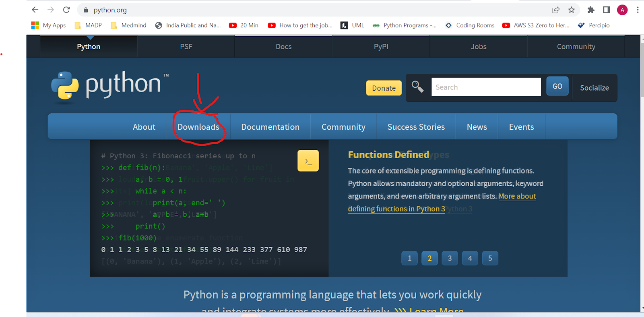Screen dimensions: 644x317
Task: Show slide 2 of the code carousel
Action: click(x=430, y=258)
